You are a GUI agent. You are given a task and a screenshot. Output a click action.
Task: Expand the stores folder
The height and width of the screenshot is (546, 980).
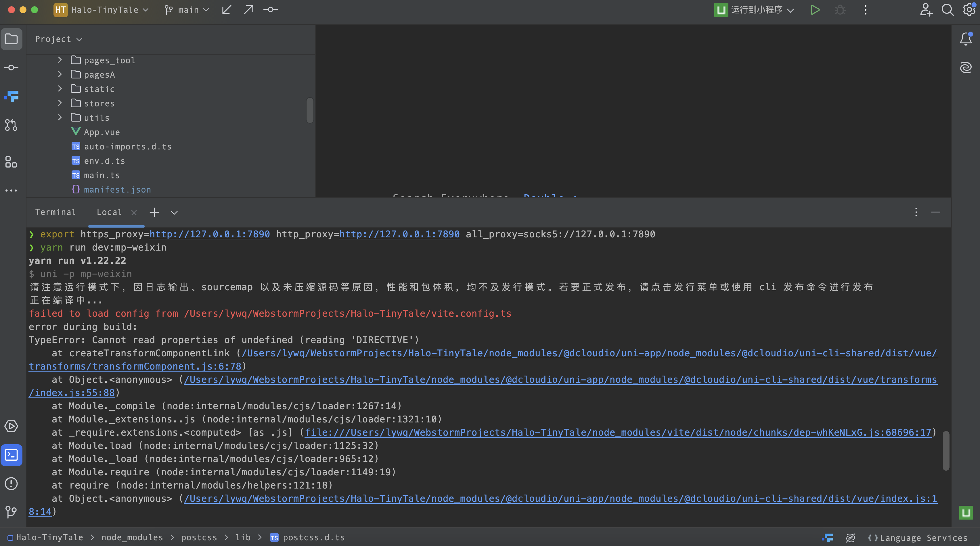60,103
